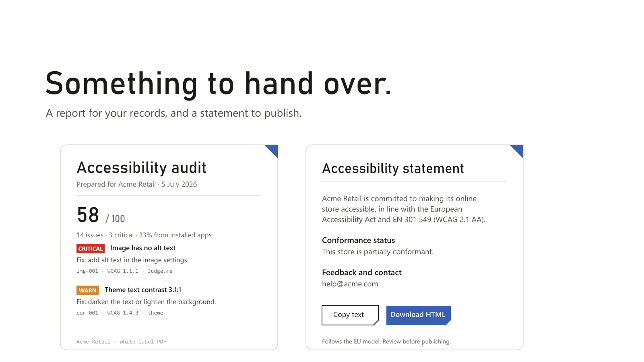The width and height of the screenshot is (644, 362).
Task: Click the Theme text contrast 3.1:1 issue
Action: (x=143, y=290)
